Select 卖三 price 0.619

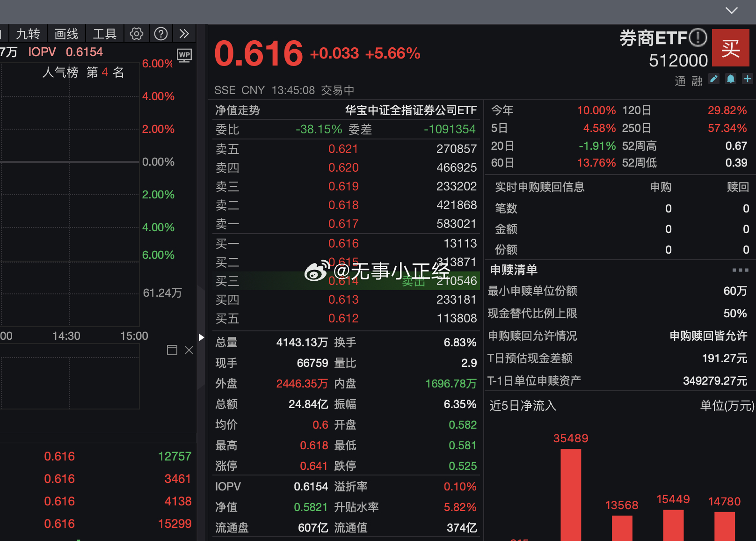pos(343,186)
